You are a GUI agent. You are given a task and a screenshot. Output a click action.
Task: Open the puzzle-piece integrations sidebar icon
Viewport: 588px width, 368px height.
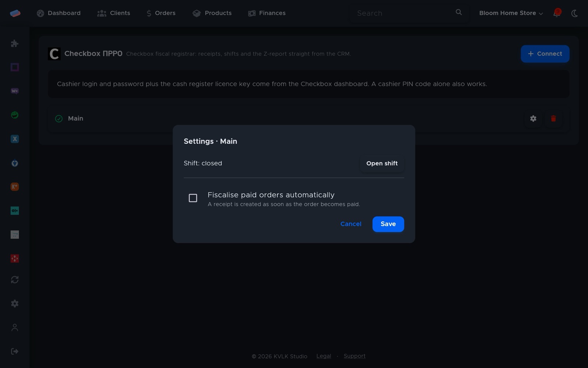[15, 43]
